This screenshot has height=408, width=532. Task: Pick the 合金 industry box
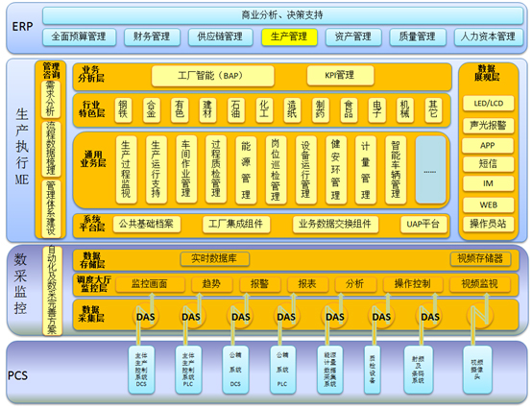(x=152, y=109)
